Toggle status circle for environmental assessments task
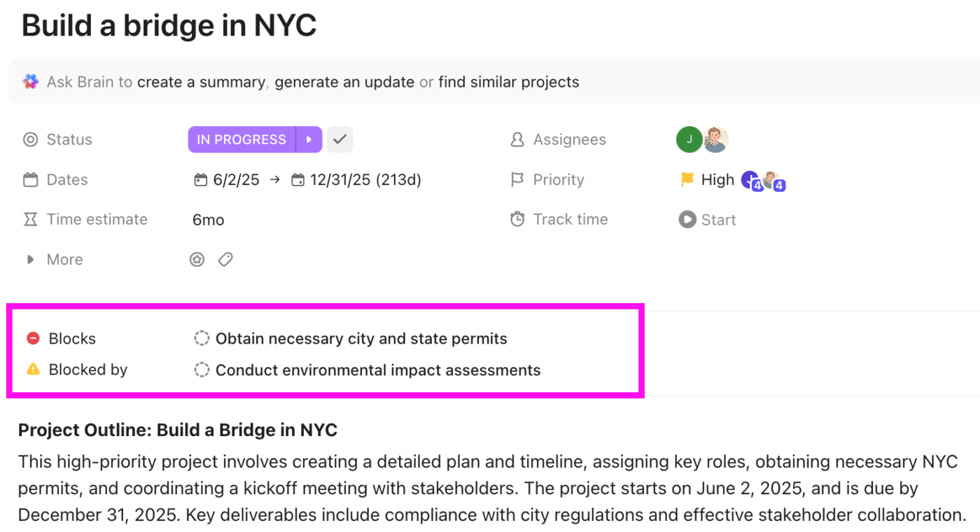Image resolution: width=980 pixels, height=532 pixels. tap(202, 370)
